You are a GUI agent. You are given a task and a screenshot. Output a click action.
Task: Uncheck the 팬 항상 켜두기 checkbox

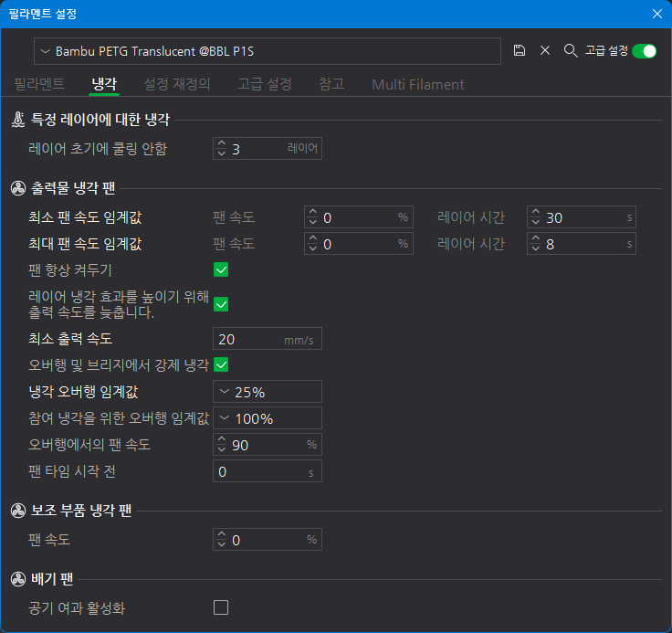[x=221, y=269]
